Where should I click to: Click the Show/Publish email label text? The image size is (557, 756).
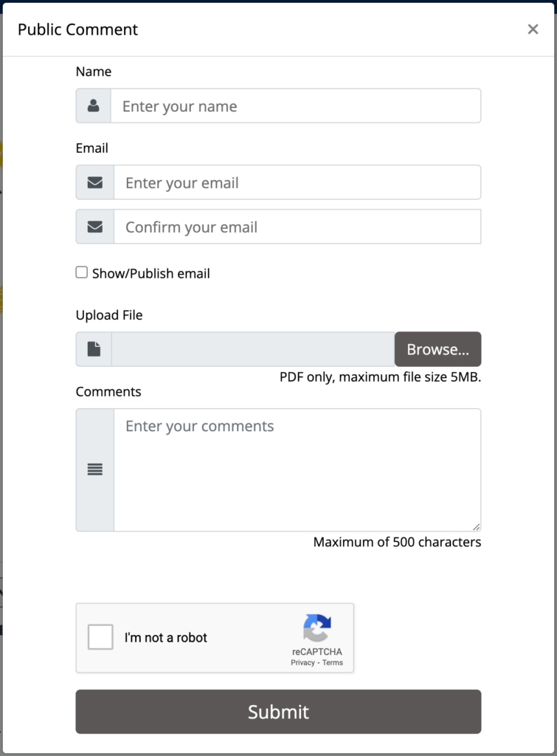[151, 273]
